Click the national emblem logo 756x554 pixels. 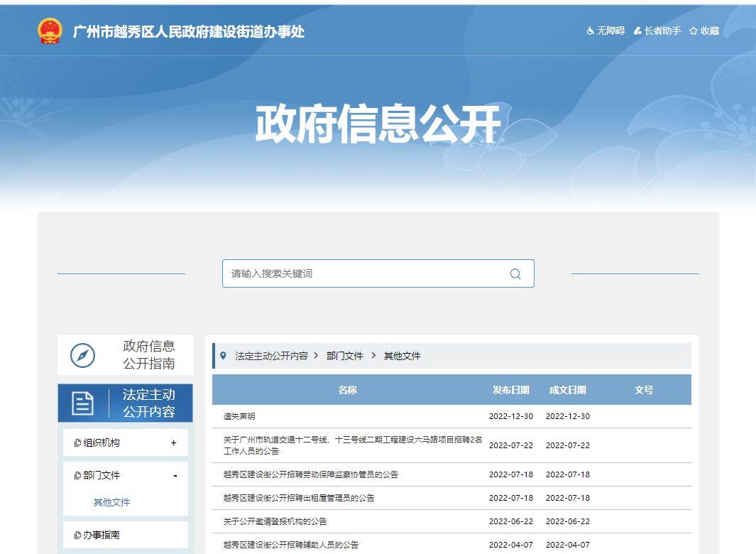point(50,31)
